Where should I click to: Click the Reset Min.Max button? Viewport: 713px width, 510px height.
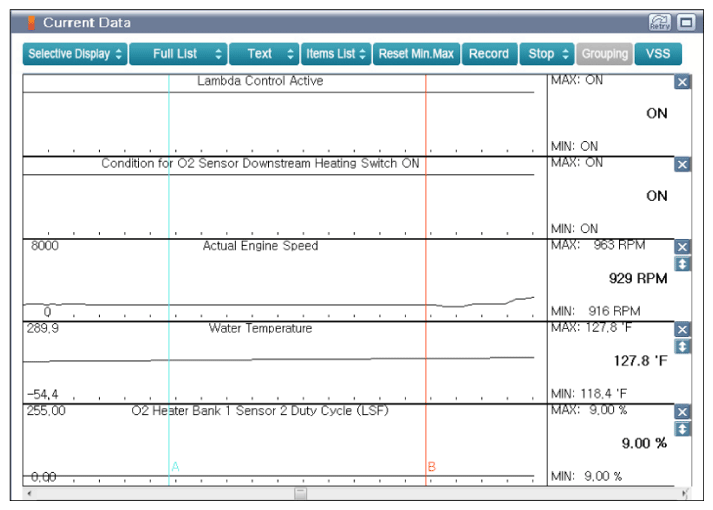click(x=417, y=54)
